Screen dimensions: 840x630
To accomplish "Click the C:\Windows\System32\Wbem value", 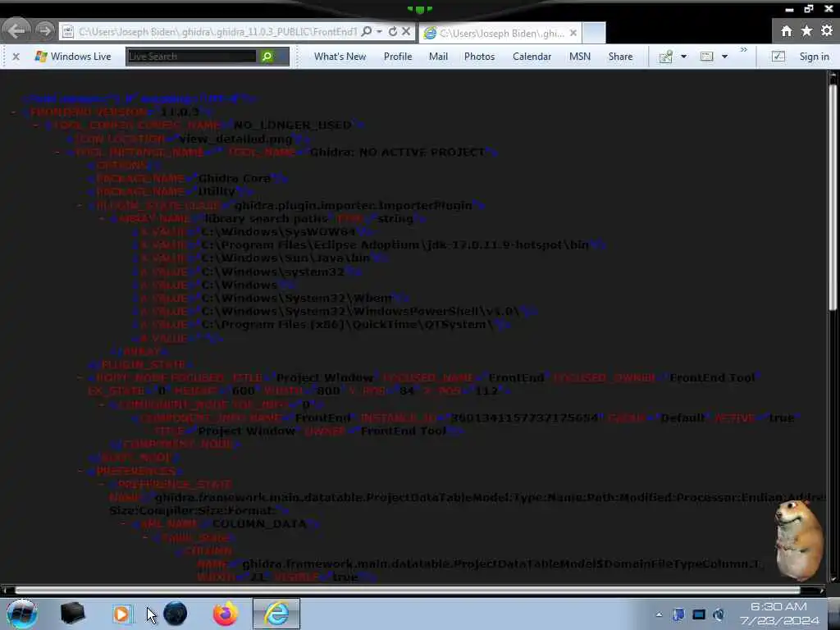I will coord(296,298).
